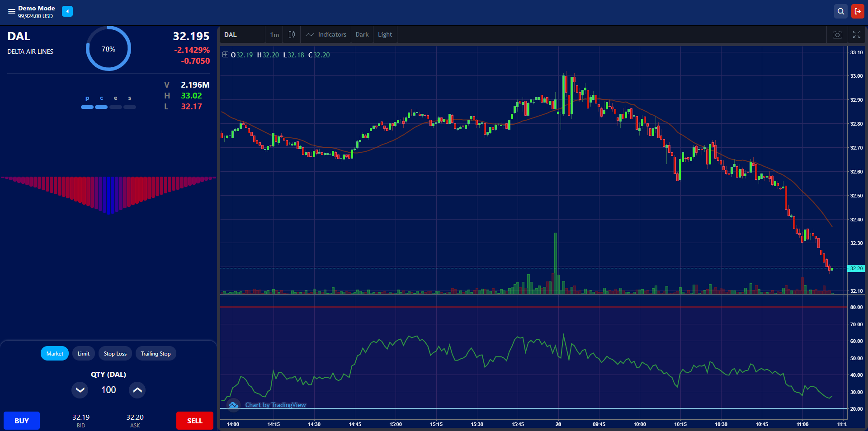Switch chart to Dark theme
The width and height of the screenshot is (868, 431).
tap(362, 34)
